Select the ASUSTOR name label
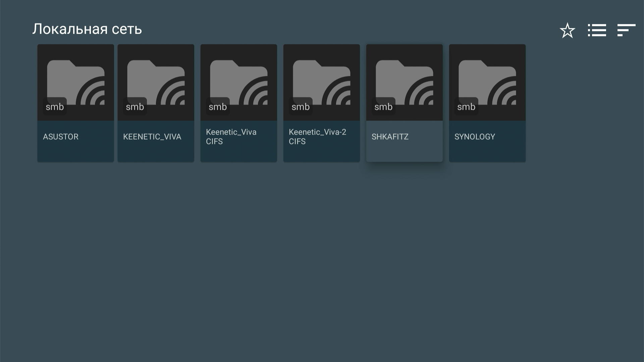 [x=61, y=137]
